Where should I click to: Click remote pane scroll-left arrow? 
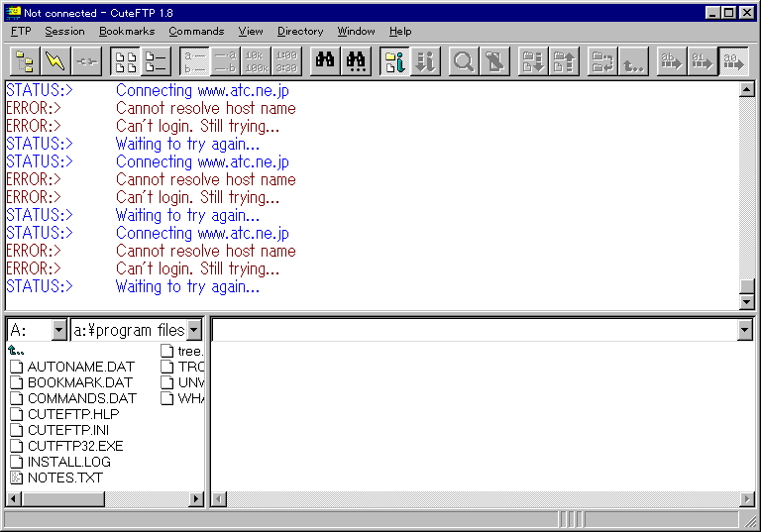pos(219,498)
